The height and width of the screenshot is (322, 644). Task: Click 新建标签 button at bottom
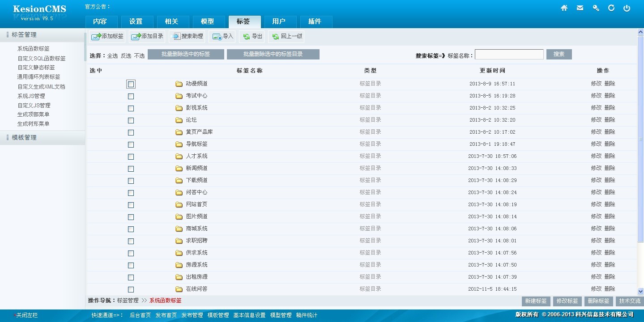[x=536, y=301]
